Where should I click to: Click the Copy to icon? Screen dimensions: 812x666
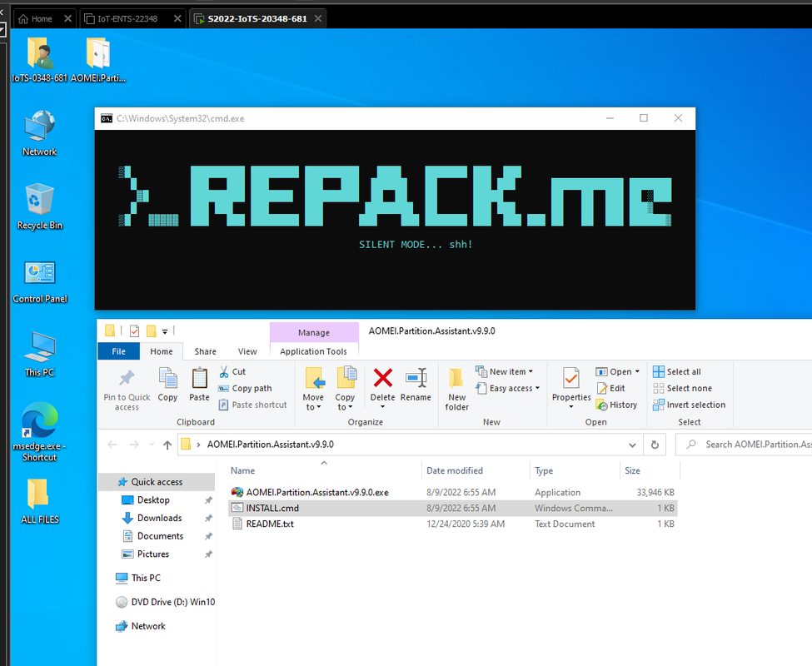tap(346, 377)
